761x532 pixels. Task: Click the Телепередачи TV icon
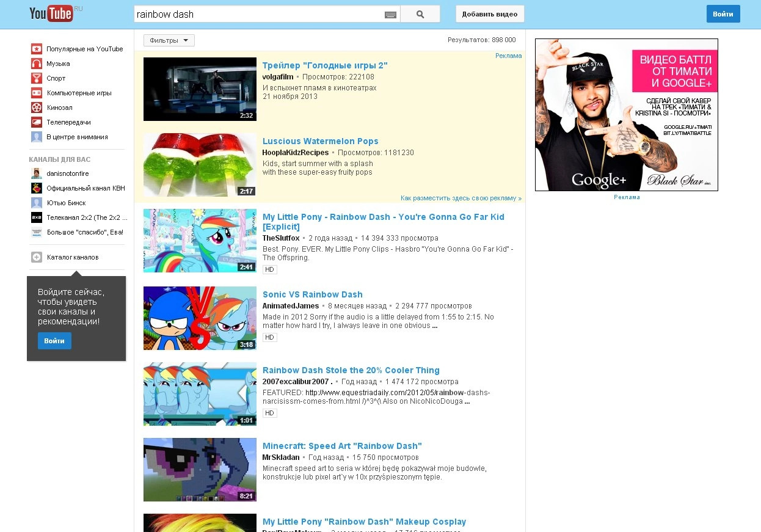[x=37, y=122]
